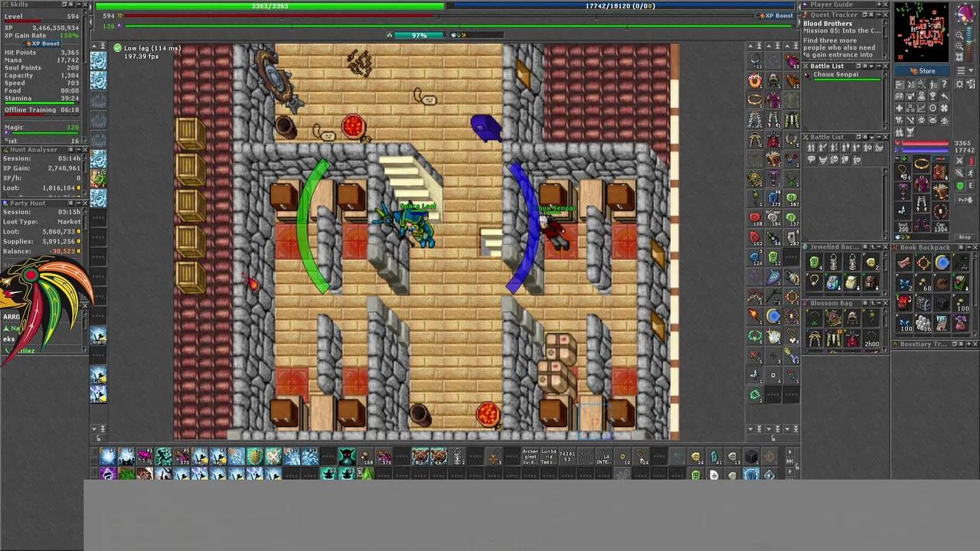Image resolution: width=980 pixels, height=551 pixels.
Task: Click the Hunt Analyser panel header
Action: 44,150
